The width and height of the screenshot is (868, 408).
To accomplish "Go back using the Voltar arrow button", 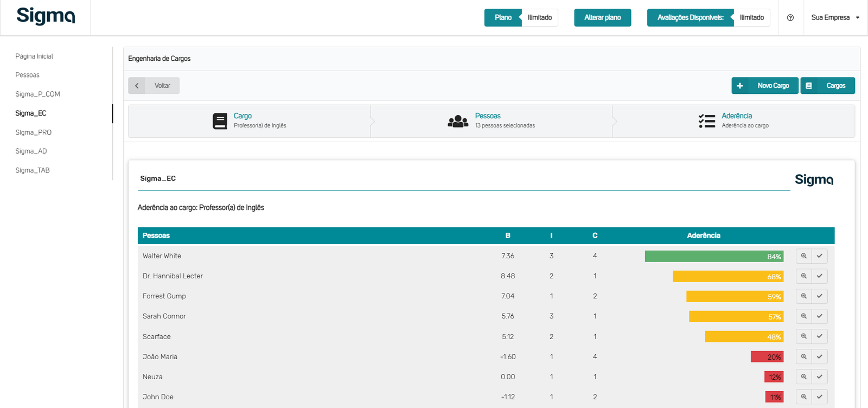I will pyautogui.click(x=137, y=86).
